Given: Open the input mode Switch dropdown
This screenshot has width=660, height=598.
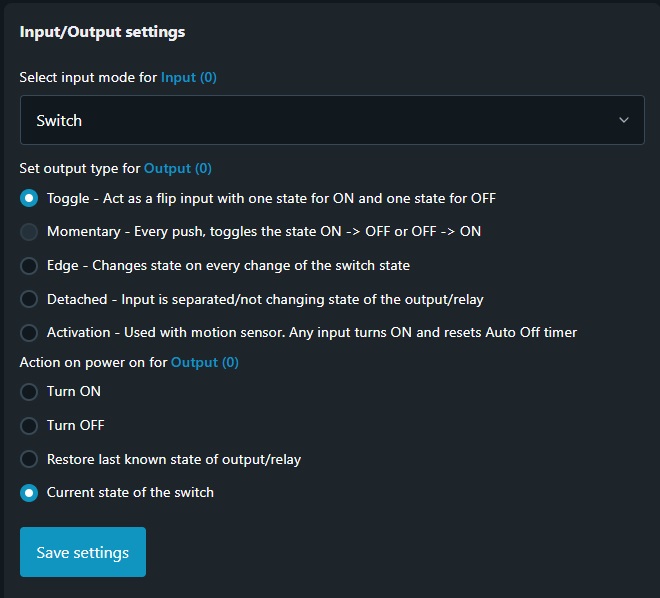Looking at the screenshot, I should (332, 120).
